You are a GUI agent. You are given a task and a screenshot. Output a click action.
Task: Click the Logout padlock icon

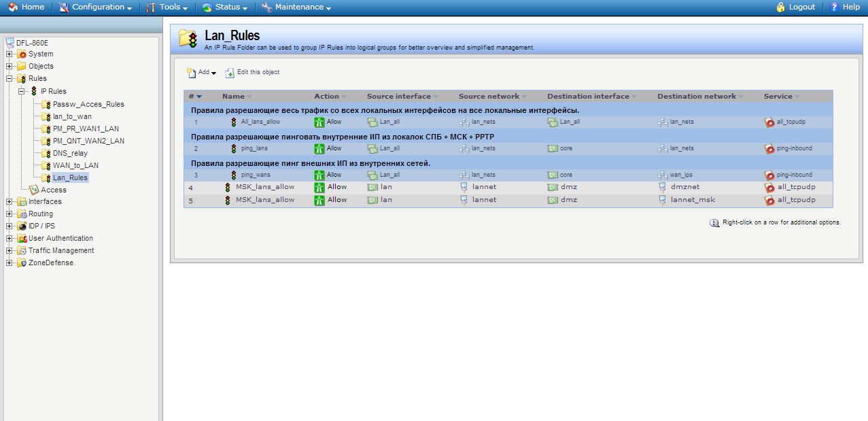pyautogui.click(x=781, y=7)
